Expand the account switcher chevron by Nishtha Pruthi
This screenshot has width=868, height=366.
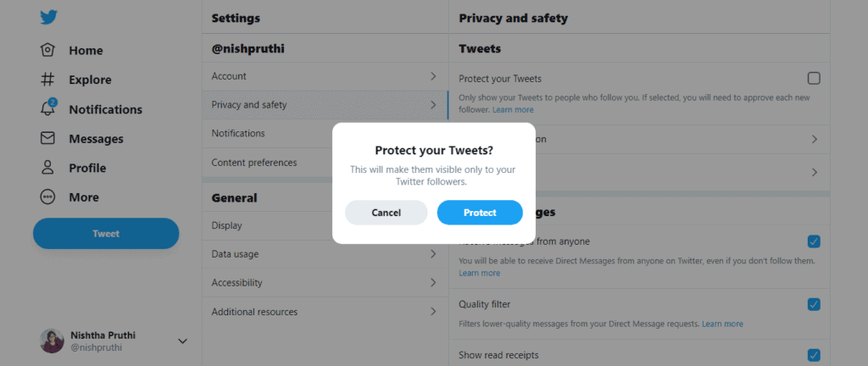point(183,341)
